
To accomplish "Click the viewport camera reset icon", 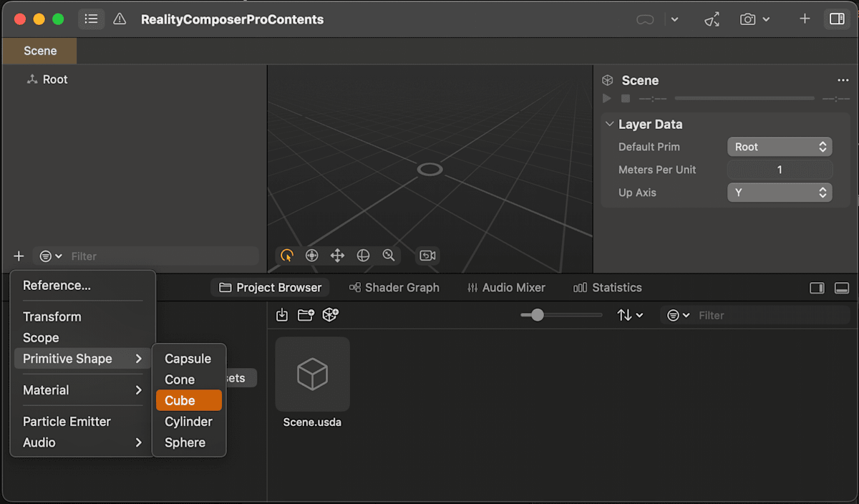I will pyautogui.click(x=428, y=256).
